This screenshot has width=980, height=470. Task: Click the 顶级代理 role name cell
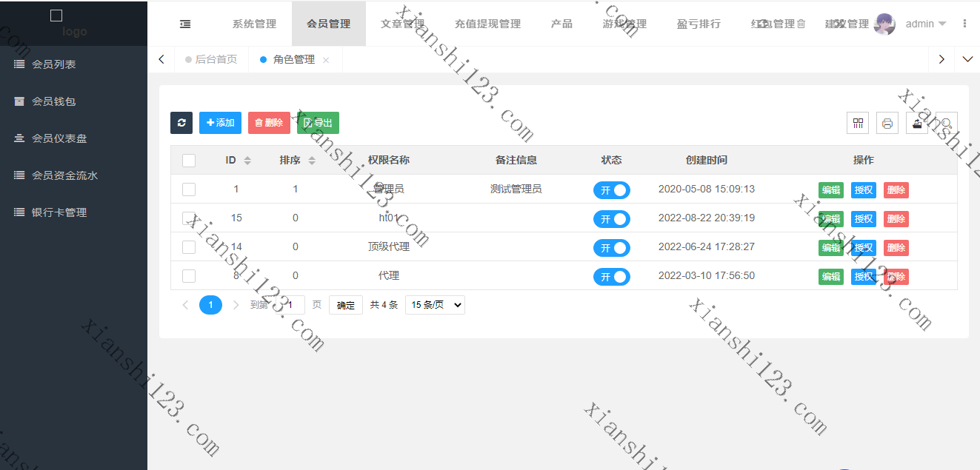pos(389,246)
